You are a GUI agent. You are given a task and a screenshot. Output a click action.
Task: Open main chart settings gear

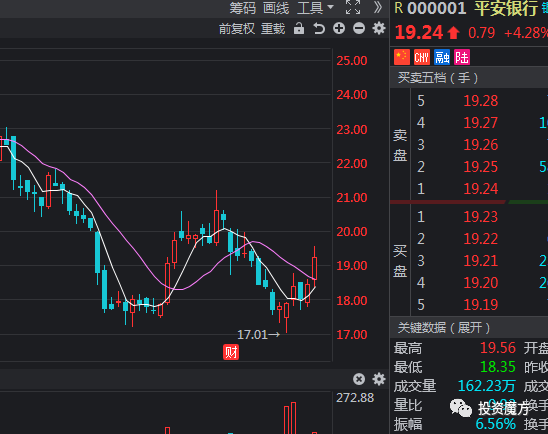coord(379,28)
